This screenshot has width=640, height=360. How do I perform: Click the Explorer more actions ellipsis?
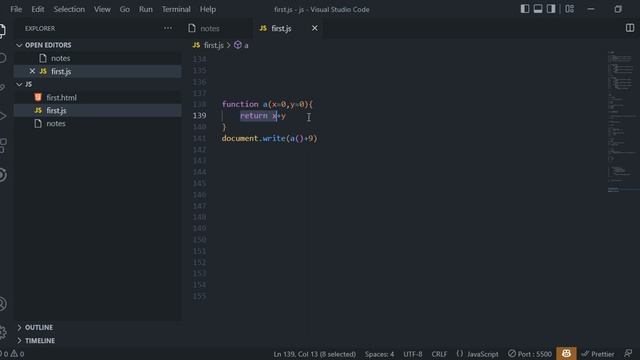tap(168, 28)
